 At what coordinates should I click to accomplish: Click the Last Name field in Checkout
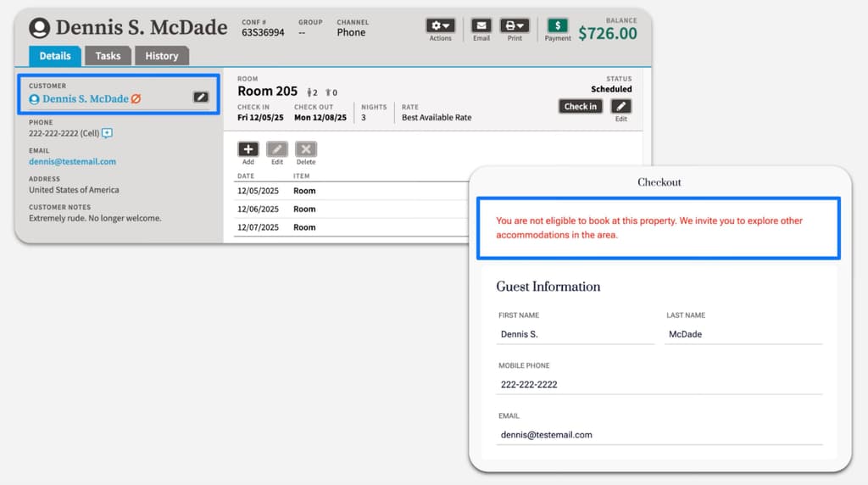pyautogui.click(x=743, y=334)
